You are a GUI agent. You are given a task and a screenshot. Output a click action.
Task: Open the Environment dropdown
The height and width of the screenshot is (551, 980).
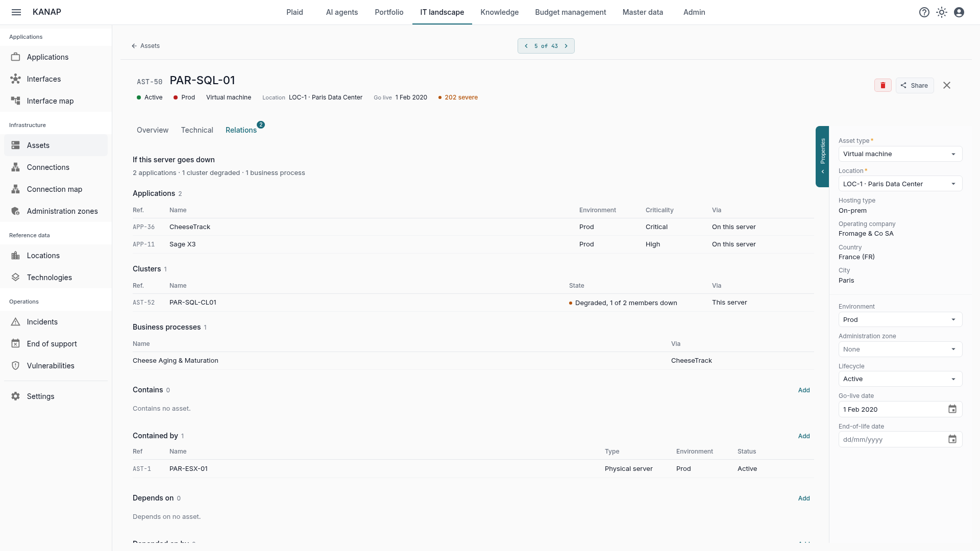tap(900, 320)
